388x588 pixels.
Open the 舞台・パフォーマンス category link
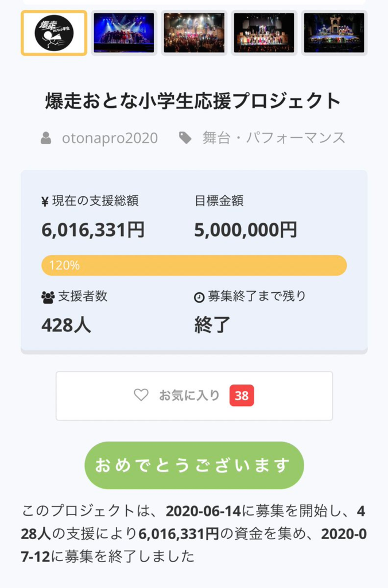point(274,138)
